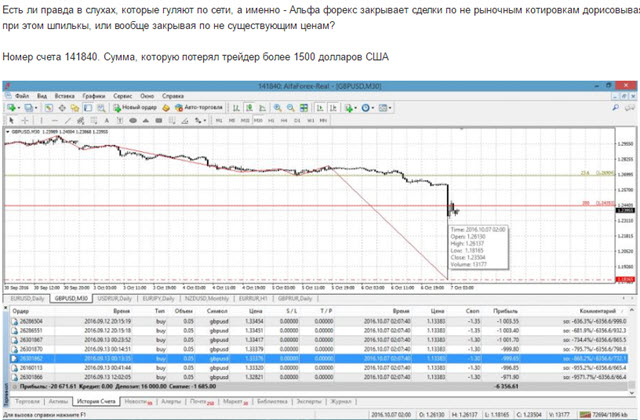This screenshot has height=420, width=640.
Task: Switch timeframe to H4
Action: pos(284,120)
